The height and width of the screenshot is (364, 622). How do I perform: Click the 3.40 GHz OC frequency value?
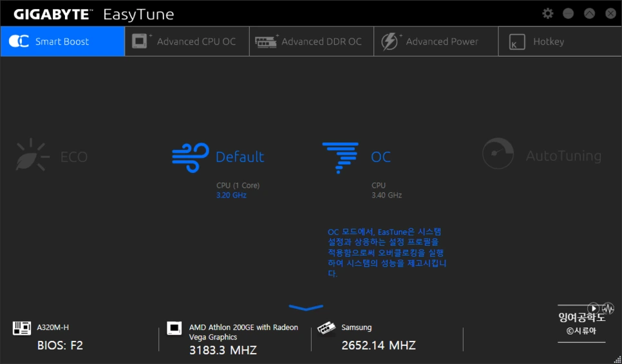point(387,196)
